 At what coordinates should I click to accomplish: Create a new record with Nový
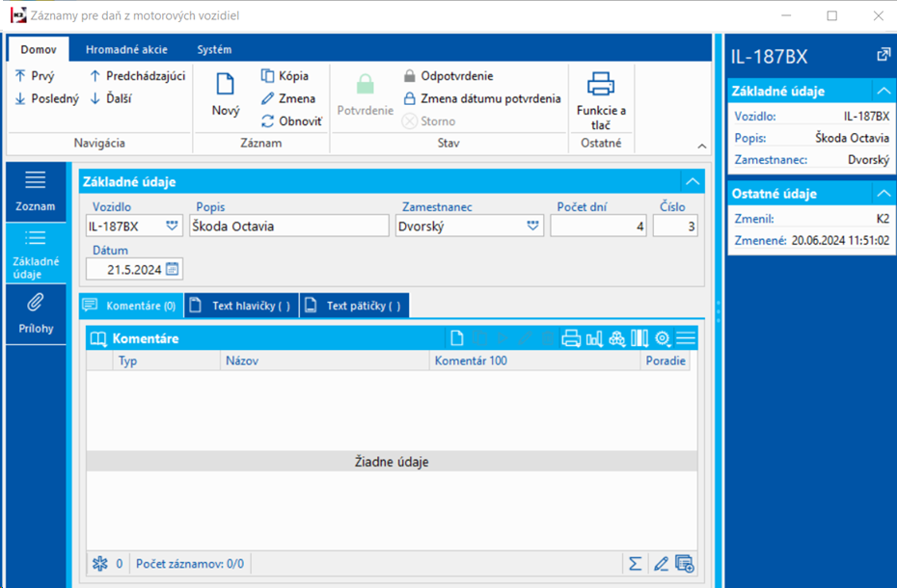(226, 94)
